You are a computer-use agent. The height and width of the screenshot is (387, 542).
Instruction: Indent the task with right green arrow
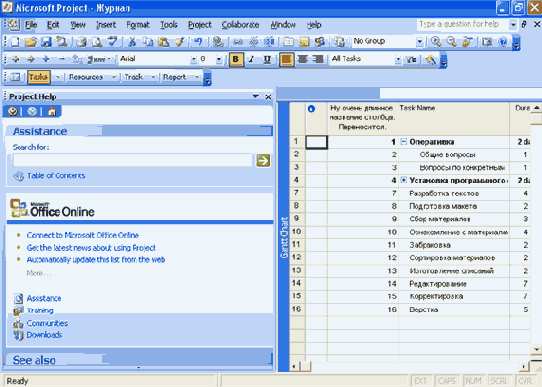(30, 59)
